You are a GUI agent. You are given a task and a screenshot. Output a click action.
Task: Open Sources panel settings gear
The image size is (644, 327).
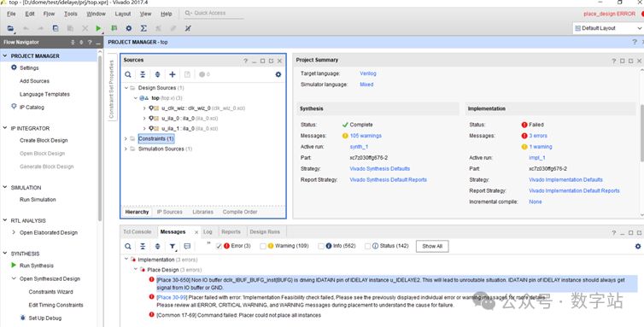coord(278,74)
